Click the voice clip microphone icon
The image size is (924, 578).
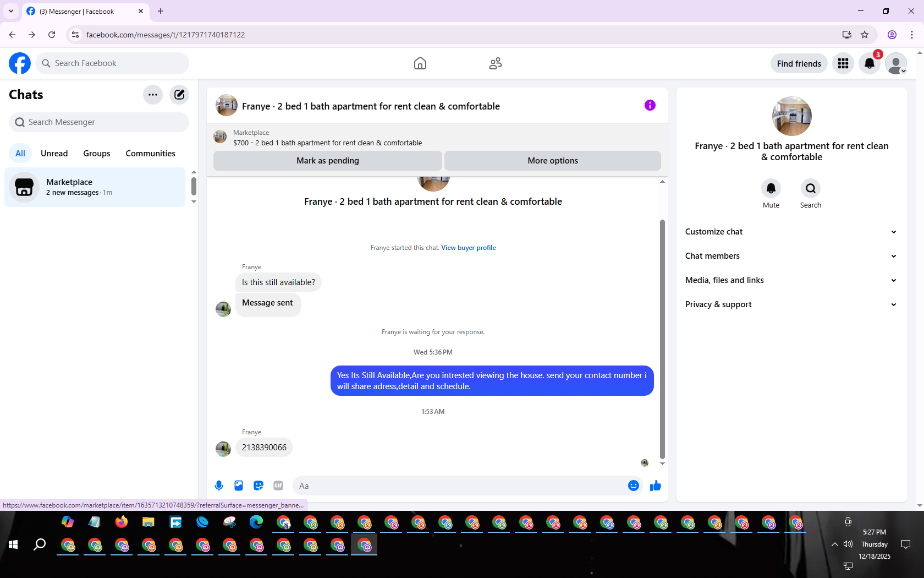219,486
